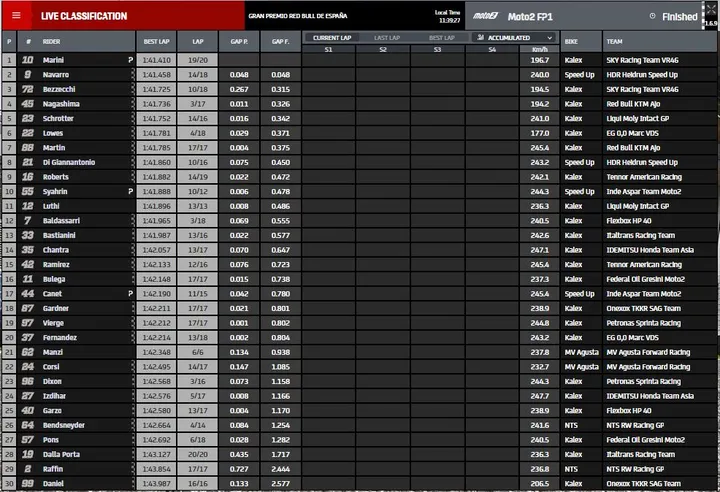
Task: Open the ACCUMULATED dropdown arrow
Action: click(549, 38)
